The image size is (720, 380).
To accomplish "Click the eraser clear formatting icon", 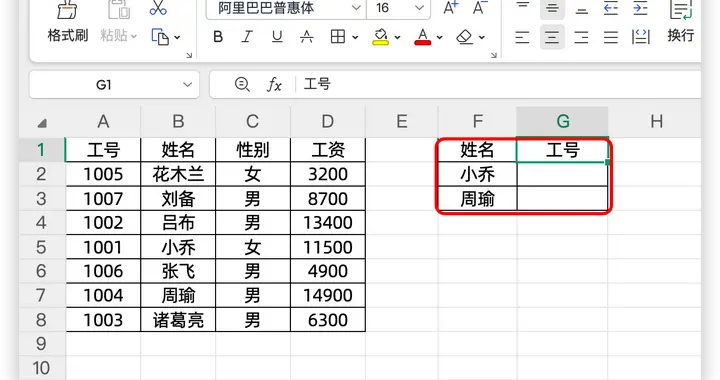I will (x=464, y=37).
